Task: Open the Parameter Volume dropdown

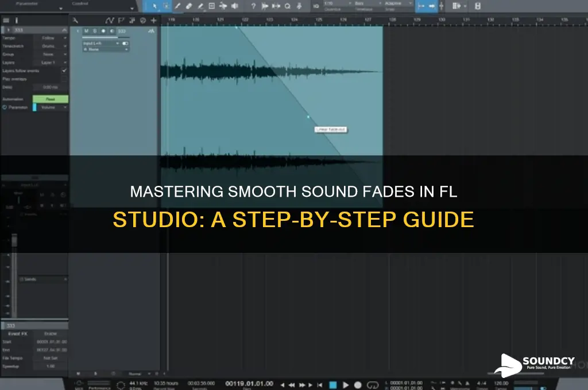Action: pyautogui.click(x=52, y=107)
